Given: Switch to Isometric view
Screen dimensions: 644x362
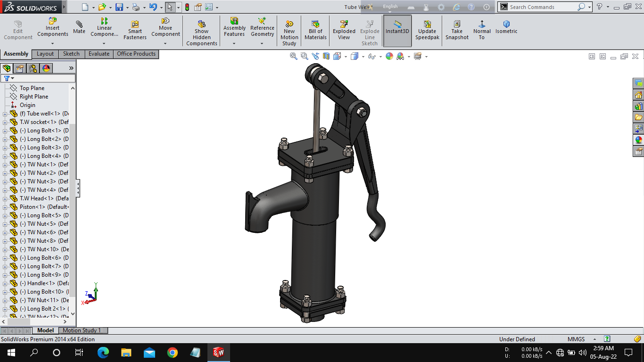Looking at the screenshot, I should [506, 27].
